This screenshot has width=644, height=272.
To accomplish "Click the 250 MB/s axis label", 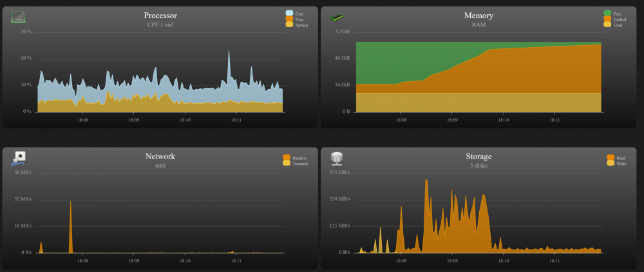I will click(x=339, y=199).
